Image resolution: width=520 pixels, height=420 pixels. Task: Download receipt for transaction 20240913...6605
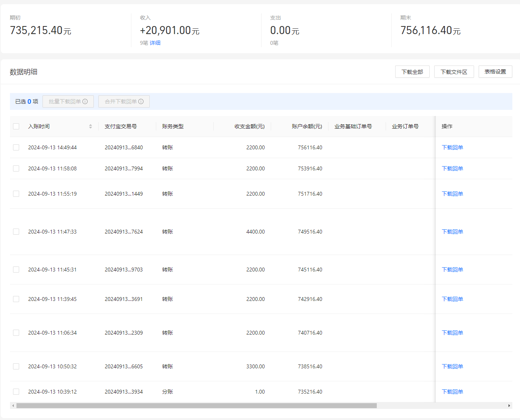(452, 366)
